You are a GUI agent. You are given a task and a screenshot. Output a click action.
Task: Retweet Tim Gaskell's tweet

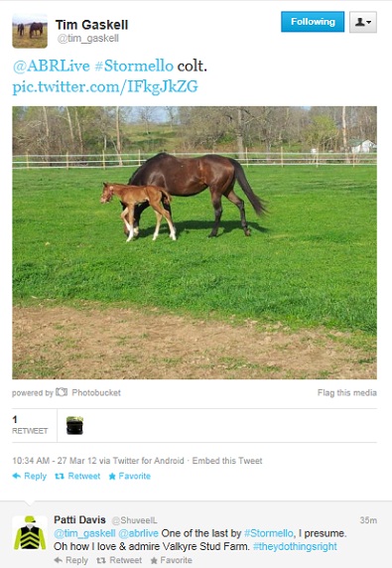point(77,476)
